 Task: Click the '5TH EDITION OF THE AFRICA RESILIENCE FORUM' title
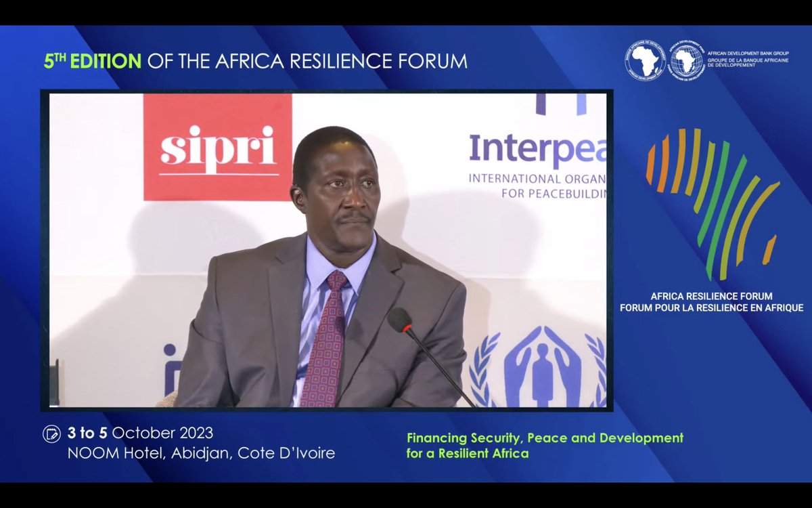click(256, 61)
